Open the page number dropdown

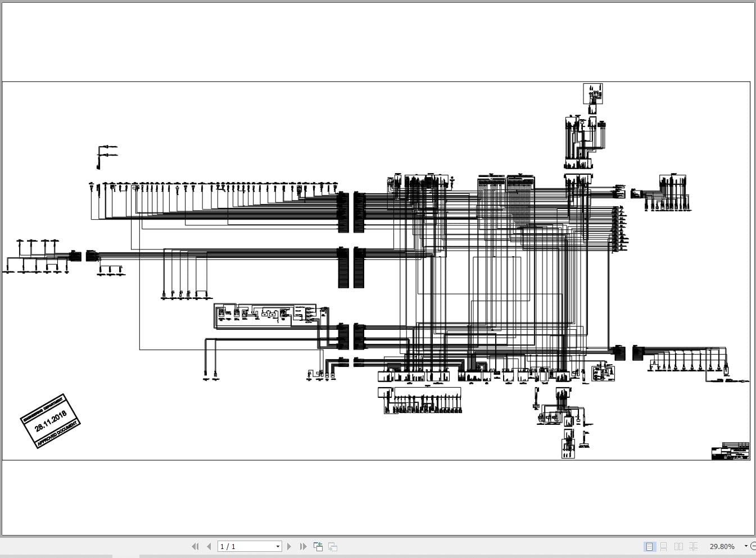point(277,546)
